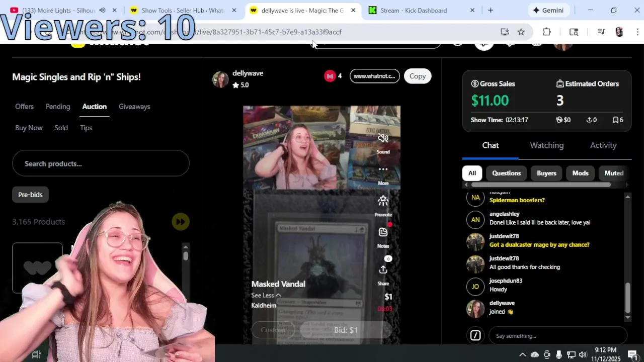This screenshot has height=362, width=644.
Task: Select the All chat filter
Action: coord(472,173)
